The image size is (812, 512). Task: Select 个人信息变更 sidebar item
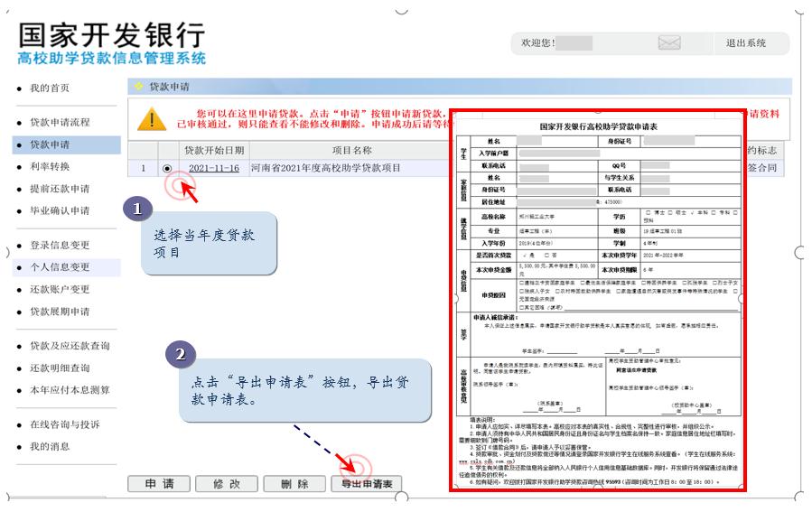tap(66, 267)
